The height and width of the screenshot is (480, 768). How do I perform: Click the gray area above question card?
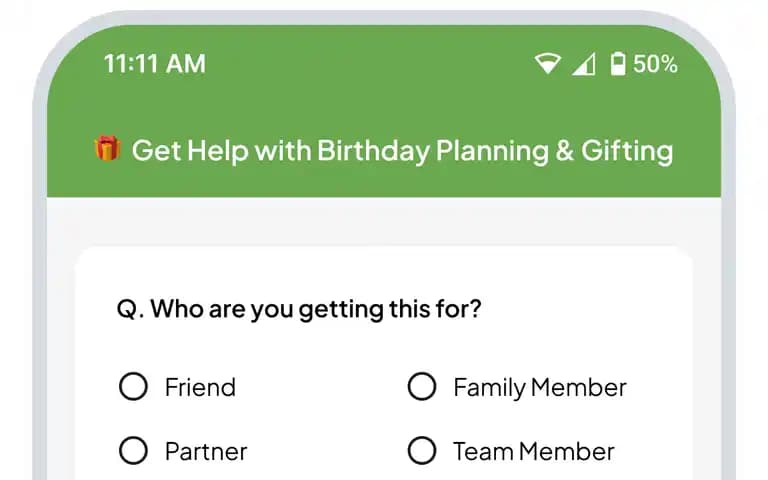384,221
